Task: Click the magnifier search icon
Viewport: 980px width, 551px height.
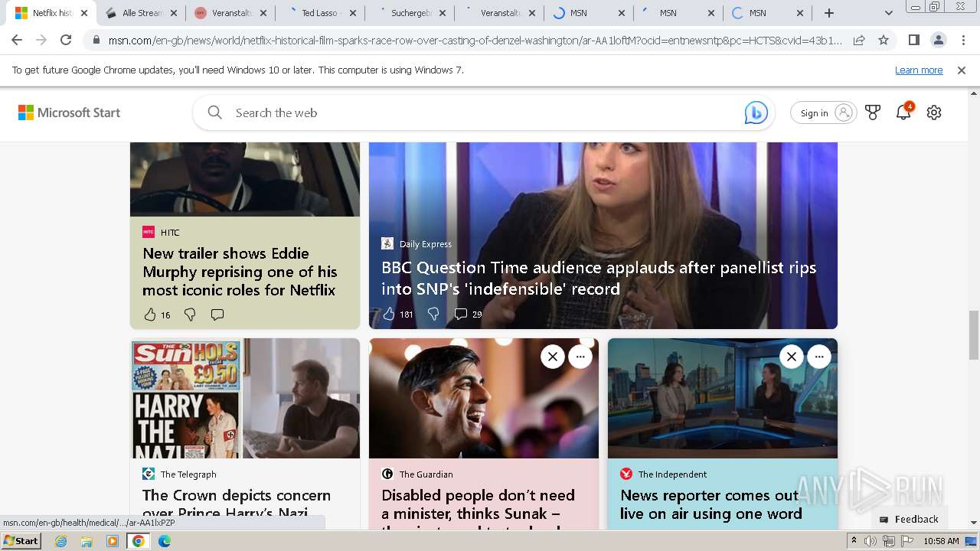Action: [x=215, y=112]
